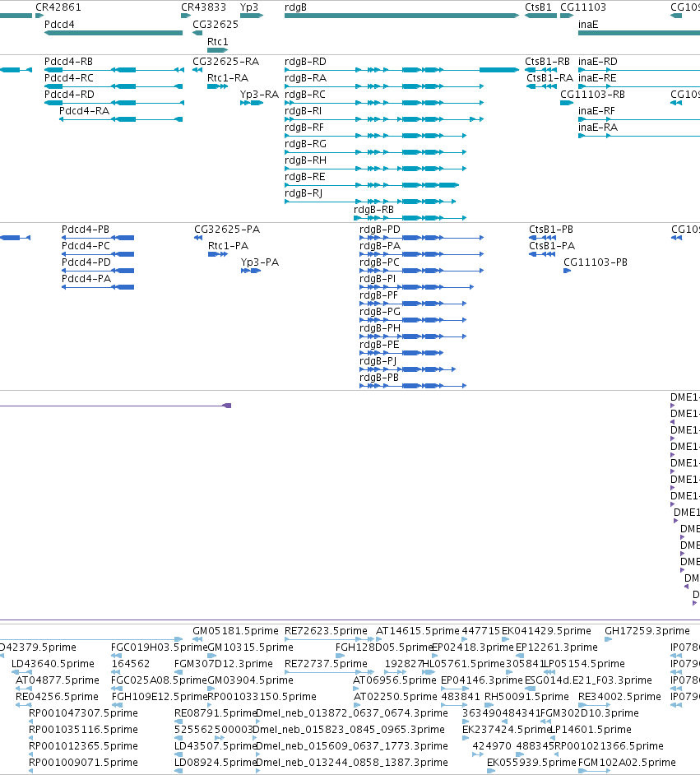Select the Rtc1-RA transcript label
The width and height of the screenshot is (700, 775).
click(x=228, y=78)
